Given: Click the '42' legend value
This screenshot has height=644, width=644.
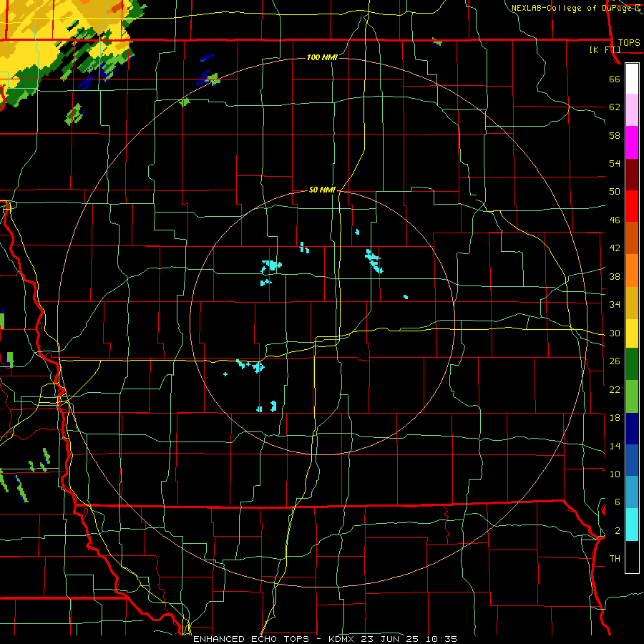Looking at the screenshot, I should (615, 248).
